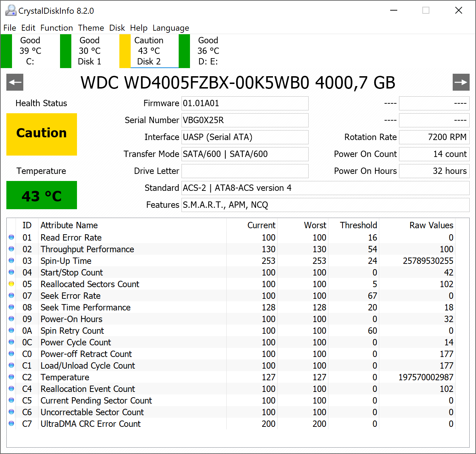Click status dot for Power-off Retract Count
The image size is (476, 454).
(x=11, y=354)
